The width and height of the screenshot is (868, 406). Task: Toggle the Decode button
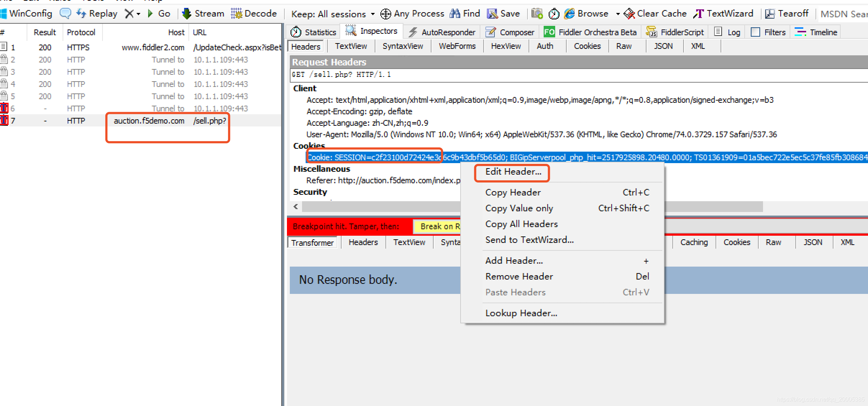click(254, 14)
